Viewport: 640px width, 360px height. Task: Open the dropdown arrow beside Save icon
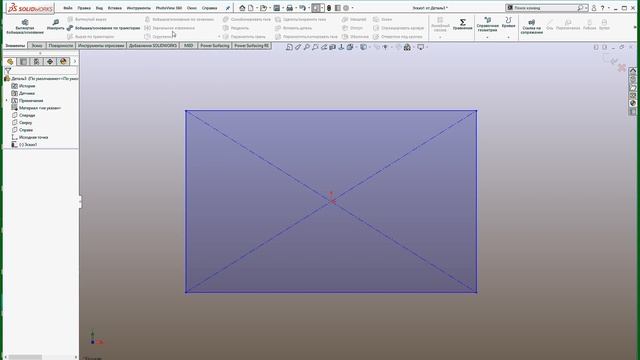[x=283, y=8]
